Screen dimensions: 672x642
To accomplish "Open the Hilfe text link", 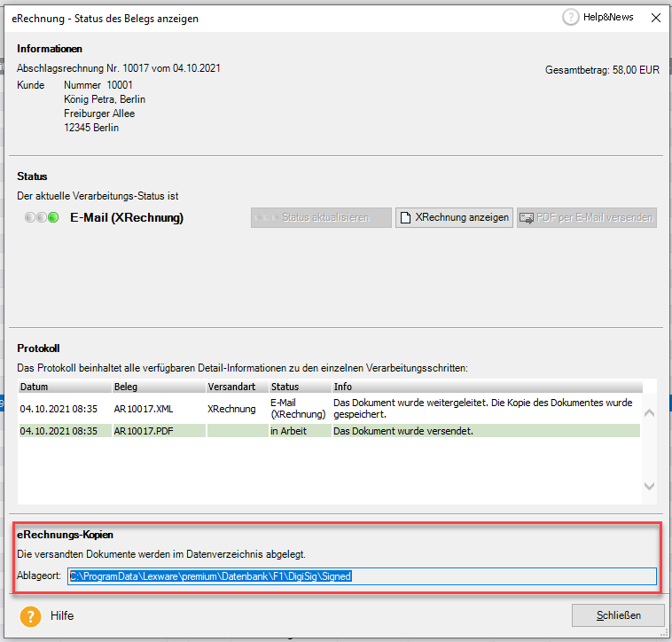I will [x=62, y=615].
